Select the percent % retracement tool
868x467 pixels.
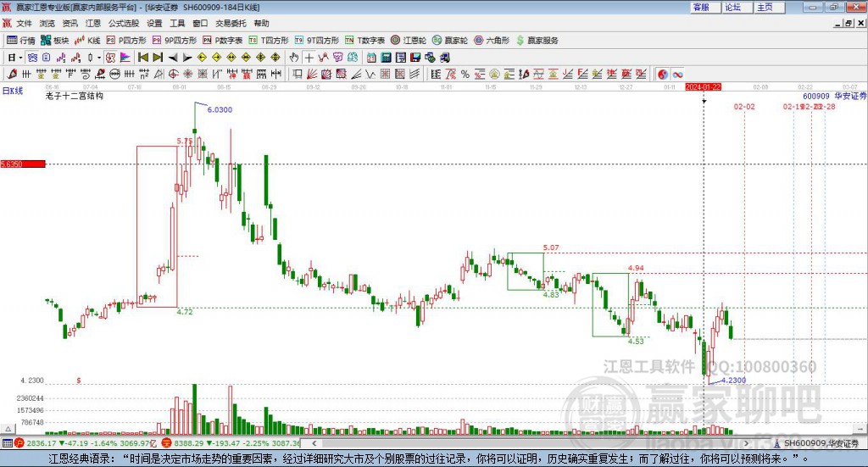pyautogui.click(x=465, y=74)
